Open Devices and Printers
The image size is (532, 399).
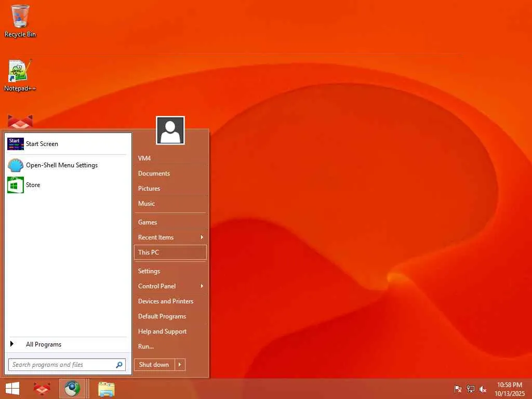170,301
